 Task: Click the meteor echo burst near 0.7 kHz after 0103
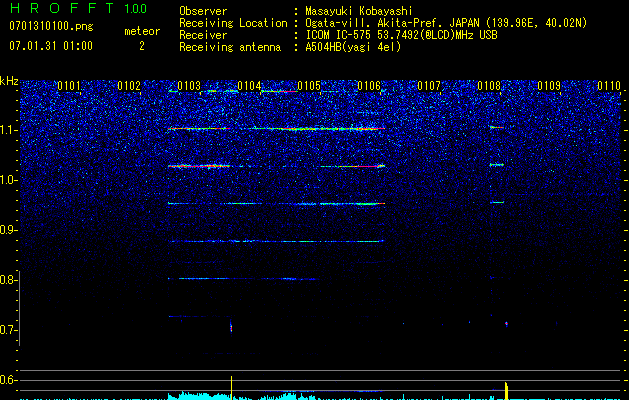click(231, 327)
